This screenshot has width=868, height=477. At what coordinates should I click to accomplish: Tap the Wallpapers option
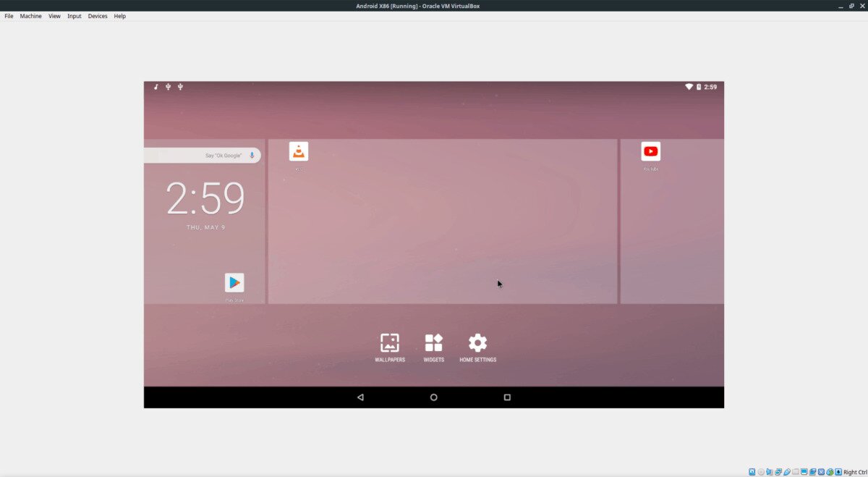pos(390,347)
